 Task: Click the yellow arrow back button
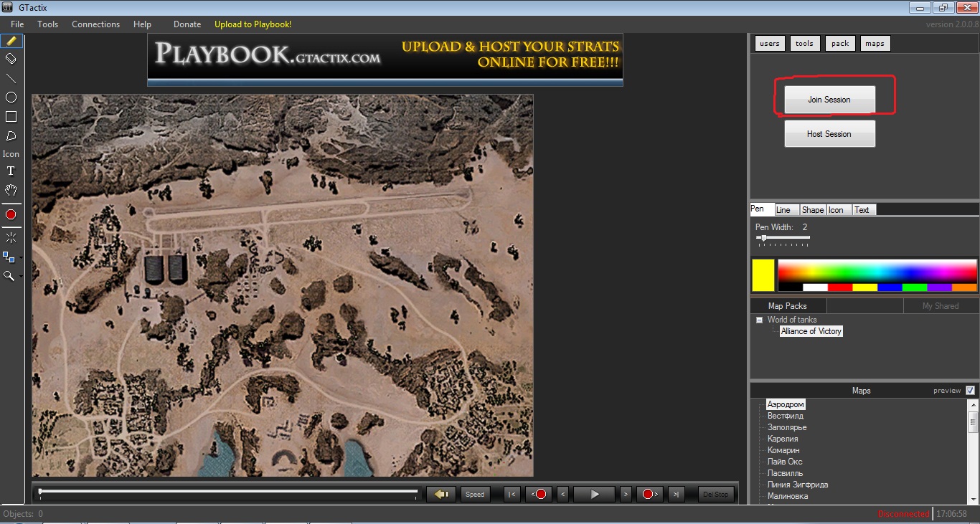[x=441, y=494]
